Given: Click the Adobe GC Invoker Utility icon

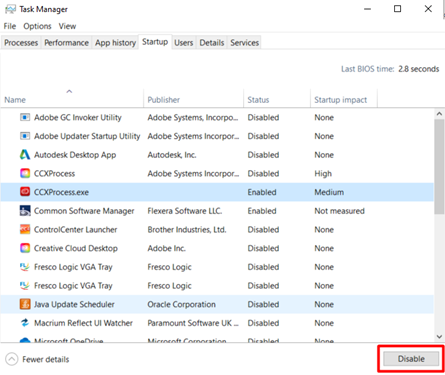Looking at the screenshot, I should [25, 117].
